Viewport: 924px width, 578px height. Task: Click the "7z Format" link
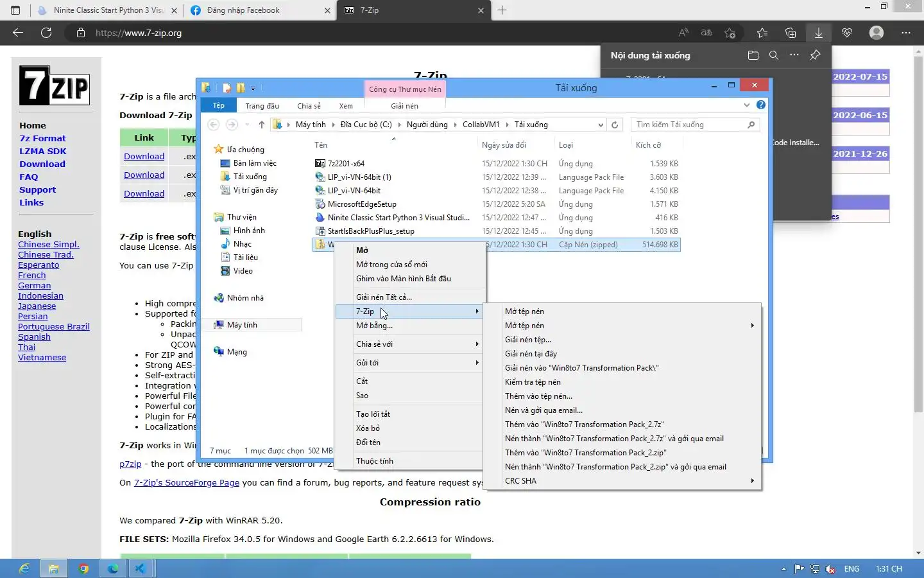pos(42,138)
